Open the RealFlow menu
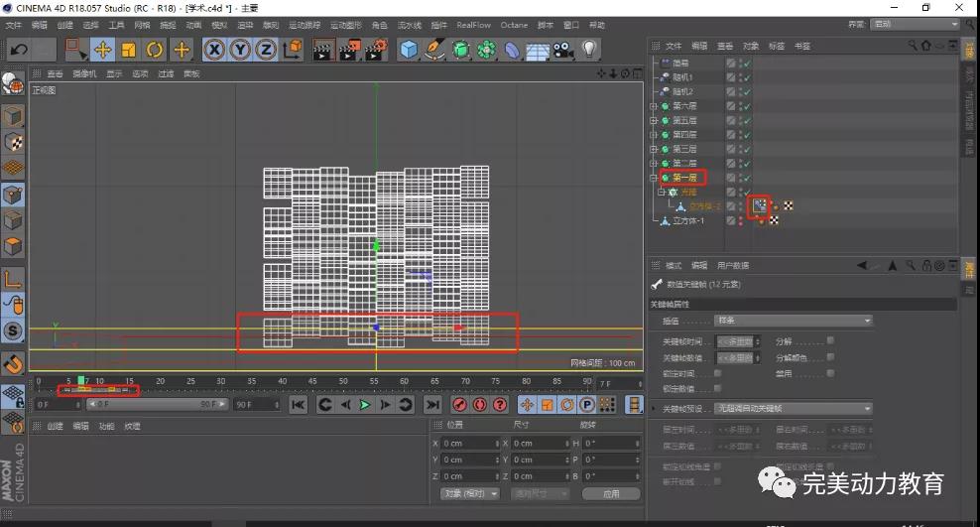 click(x=473, y=25)
